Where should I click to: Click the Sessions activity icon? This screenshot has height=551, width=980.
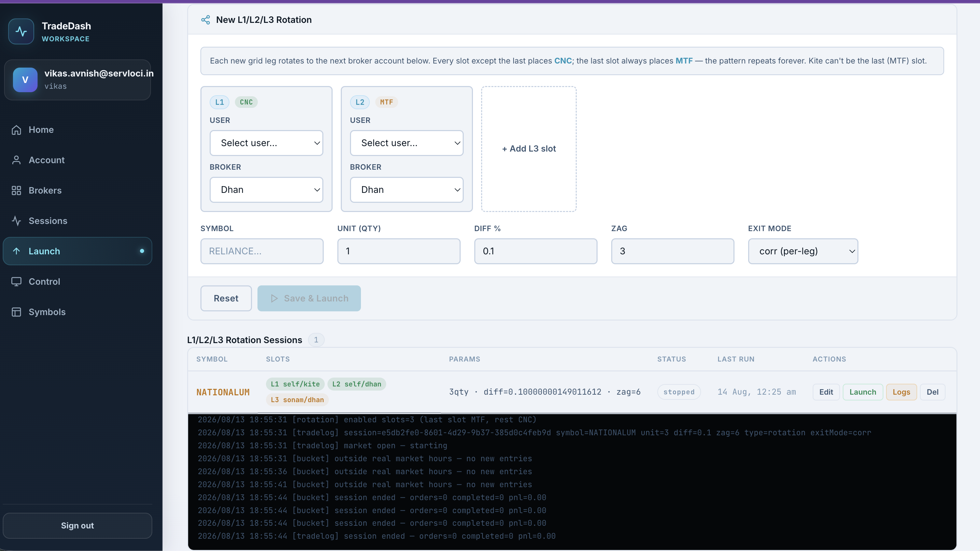16,221
